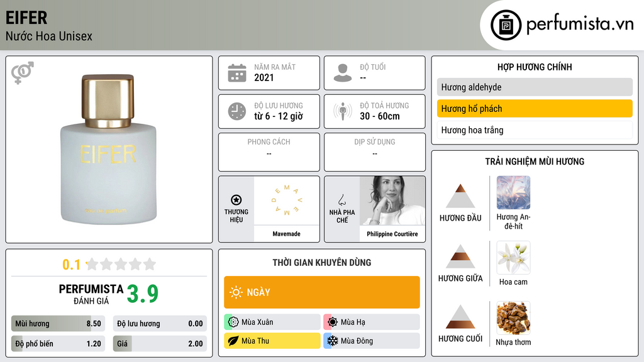Screen dimensions: 644x362
Task: Open the Hương An-đê-hít note image
Action: [513, 192]
